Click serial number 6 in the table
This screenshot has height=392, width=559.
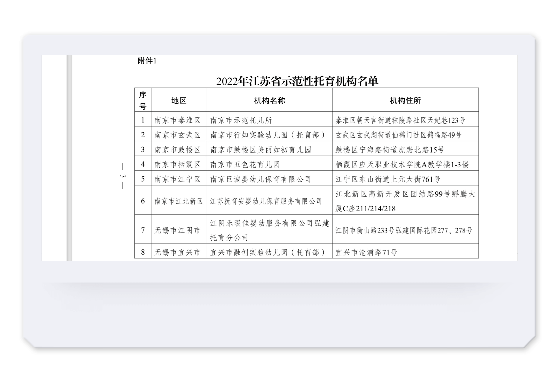click(143, 201)
